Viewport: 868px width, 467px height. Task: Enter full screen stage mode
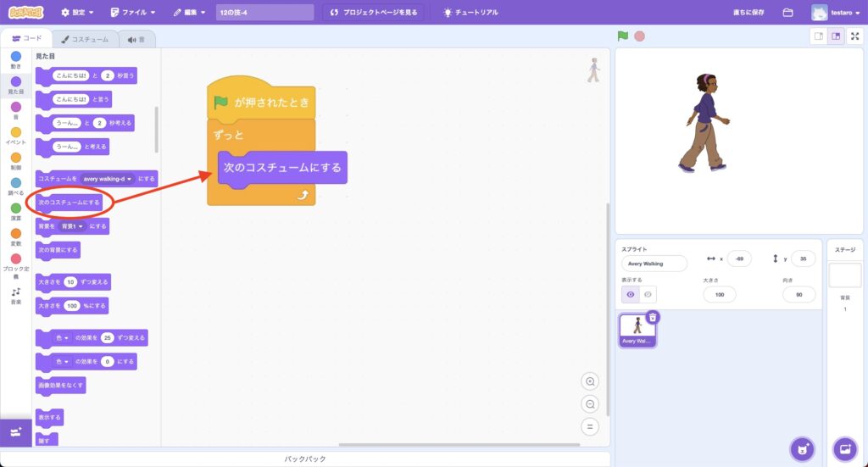pos(855,36)
